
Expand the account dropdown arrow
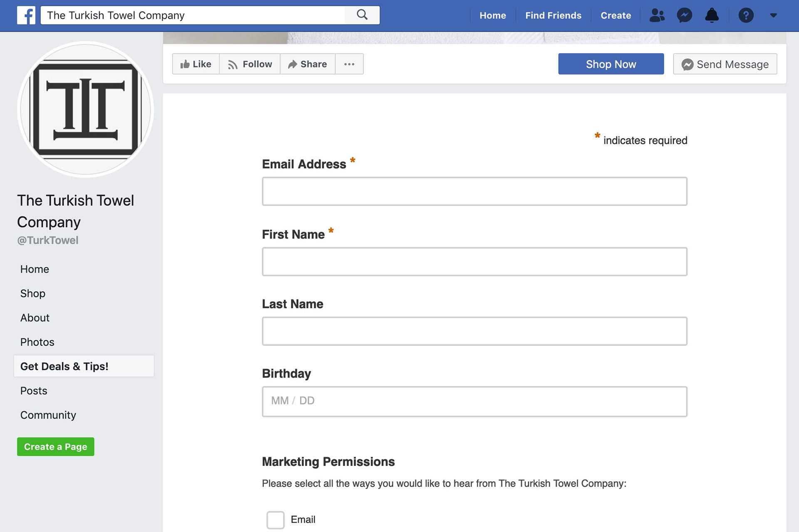click(x=773, y=15)
